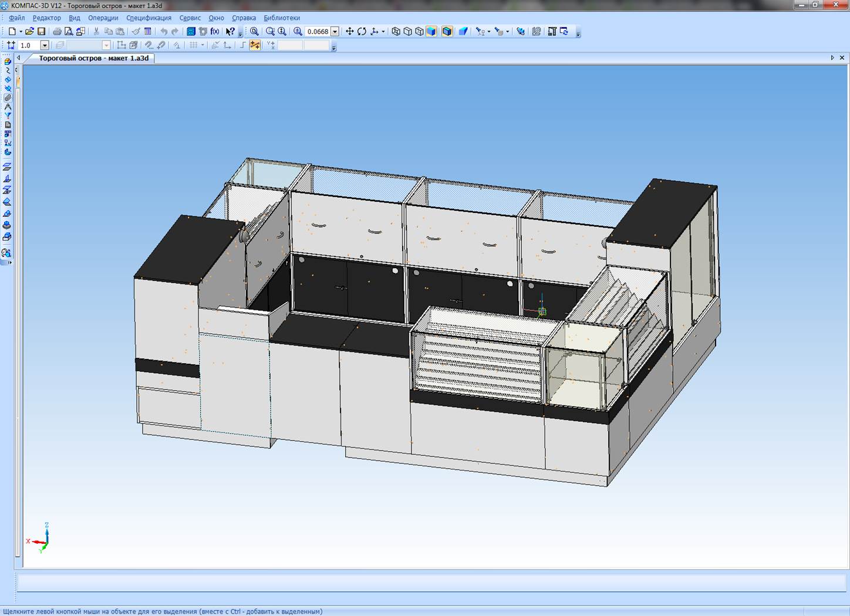Viewport: 850px width, 616px height.
Task: Toggle the highlighted snapping button in second toolbar
Action: pyautogui.click(x=255, y=45)
